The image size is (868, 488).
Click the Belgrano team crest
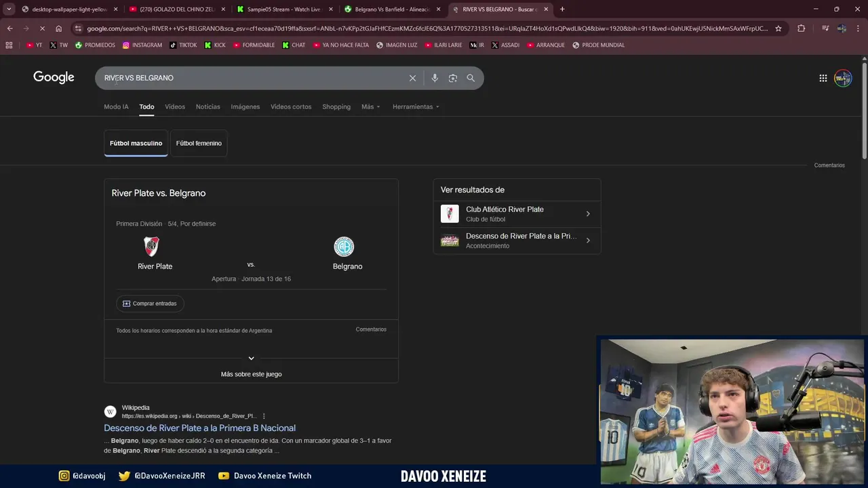[344, 246]
